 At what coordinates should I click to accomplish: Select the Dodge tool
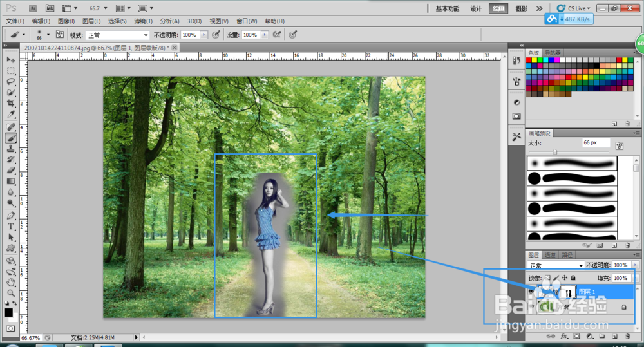[x=11, y=202]
